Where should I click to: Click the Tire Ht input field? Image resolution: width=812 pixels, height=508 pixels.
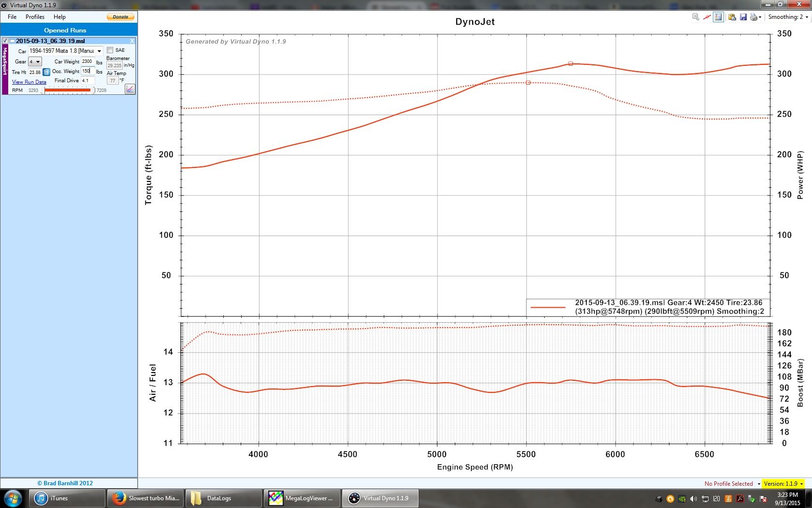coord(35,72)
